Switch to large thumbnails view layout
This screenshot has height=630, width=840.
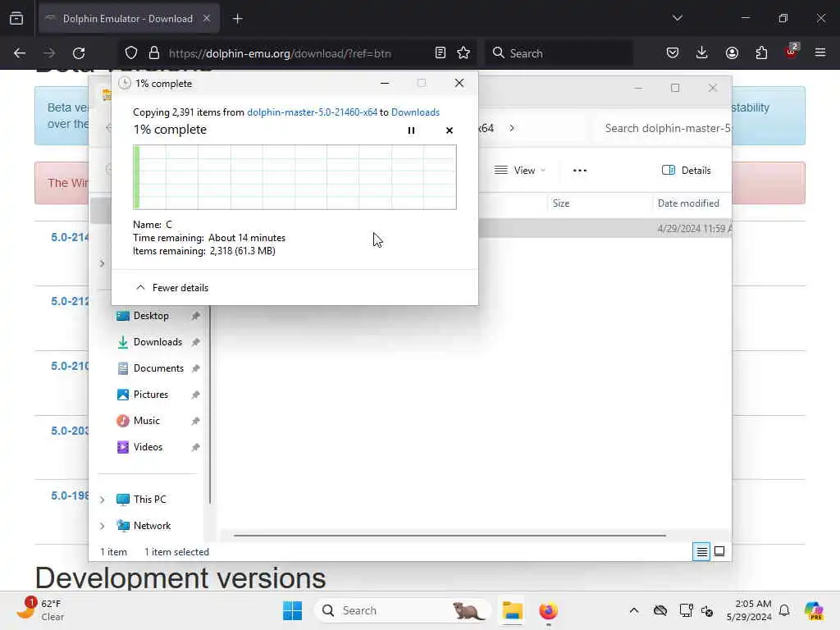pyautogui.click(x=719, y=551)
